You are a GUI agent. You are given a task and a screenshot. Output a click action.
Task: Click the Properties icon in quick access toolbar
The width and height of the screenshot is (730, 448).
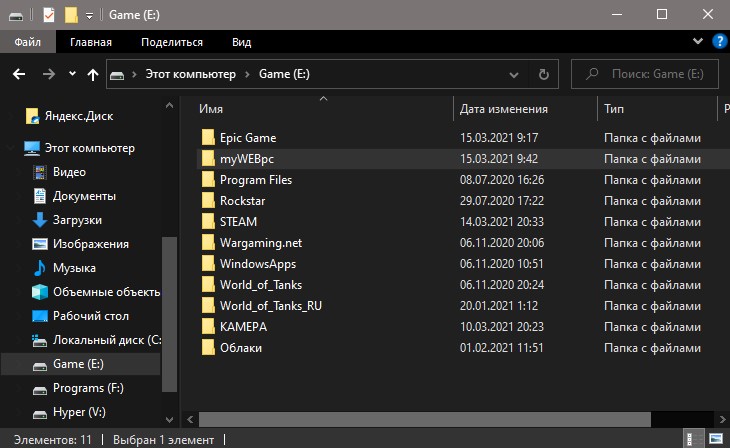point(48,15)
